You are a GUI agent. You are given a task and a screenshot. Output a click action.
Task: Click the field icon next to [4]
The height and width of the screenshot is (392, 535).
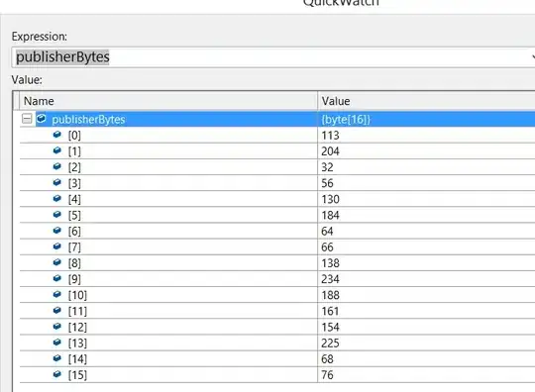pyautogui.click(x=57, y=198)
